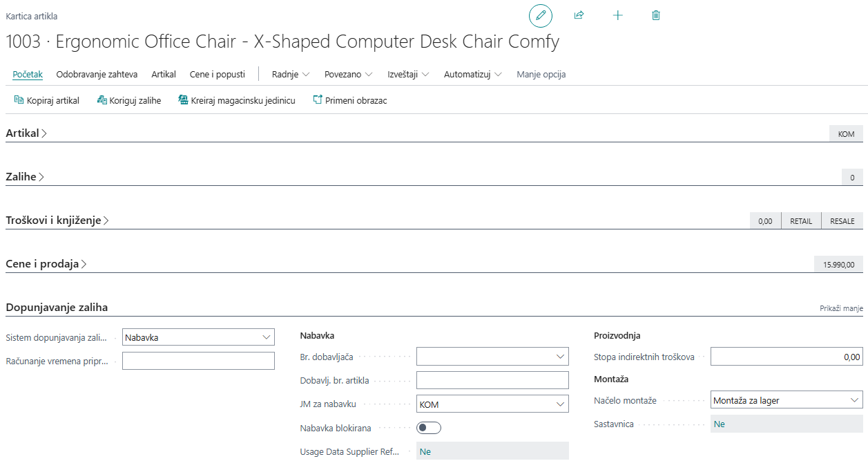Click Primeni obrazac icon
Viewport: 868px width, 470px height.
coord(318,100)
